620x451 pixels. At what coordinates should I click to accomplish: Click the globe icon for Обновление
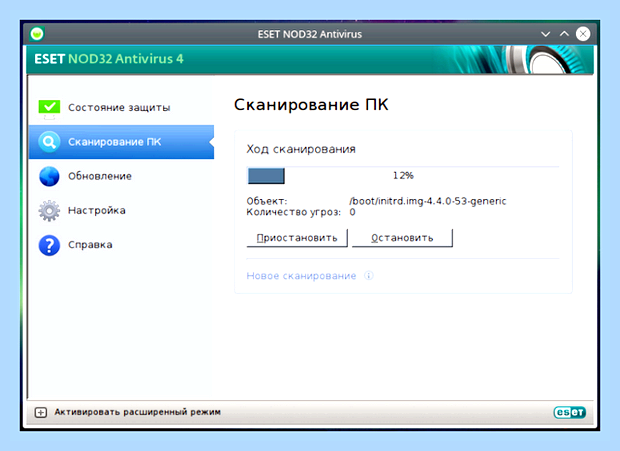click(49, 176)
